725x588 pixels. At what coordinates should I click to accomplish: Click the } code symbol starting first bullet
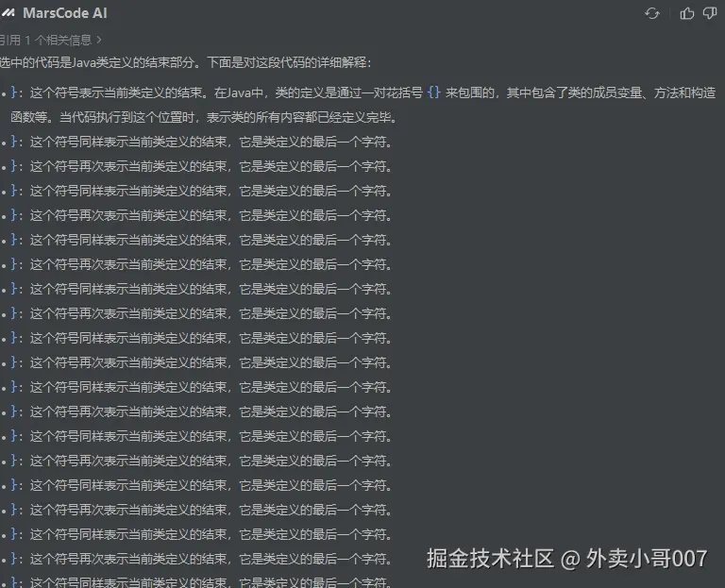(x=15, y=92)
